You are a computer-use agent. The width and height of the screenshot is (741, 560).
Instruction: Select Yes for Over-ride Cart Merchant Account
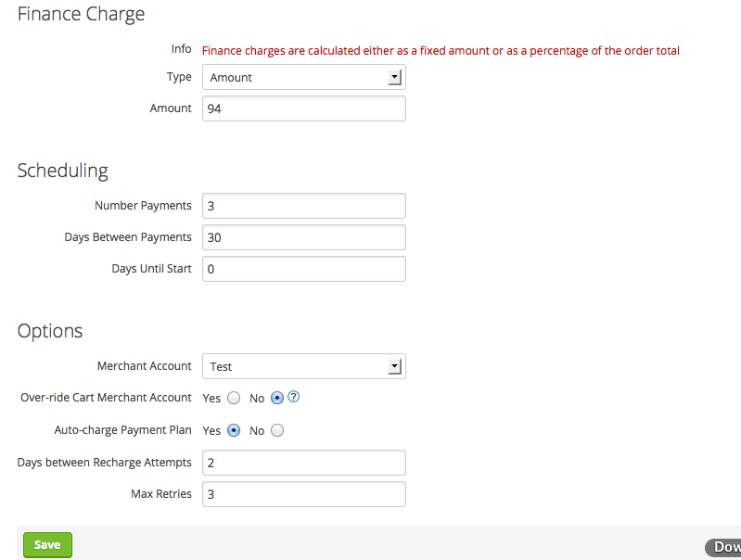(234, 398)
